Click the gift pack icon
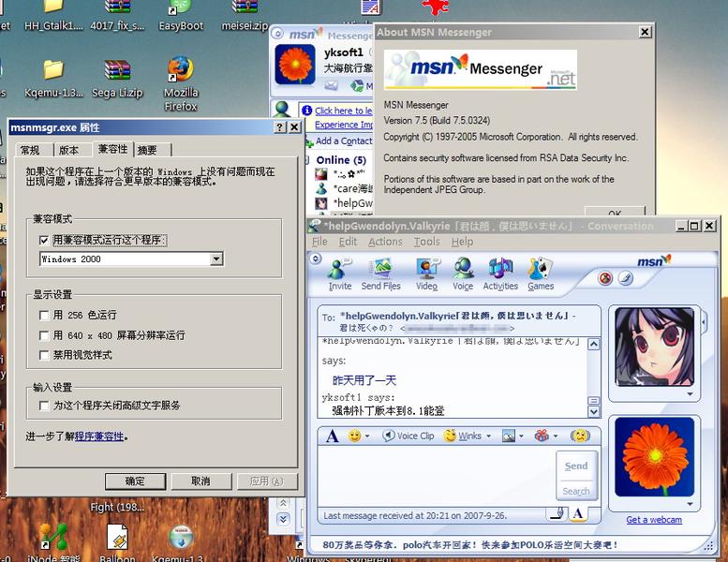Screen dimensions: 728x562 pos(542,436)
